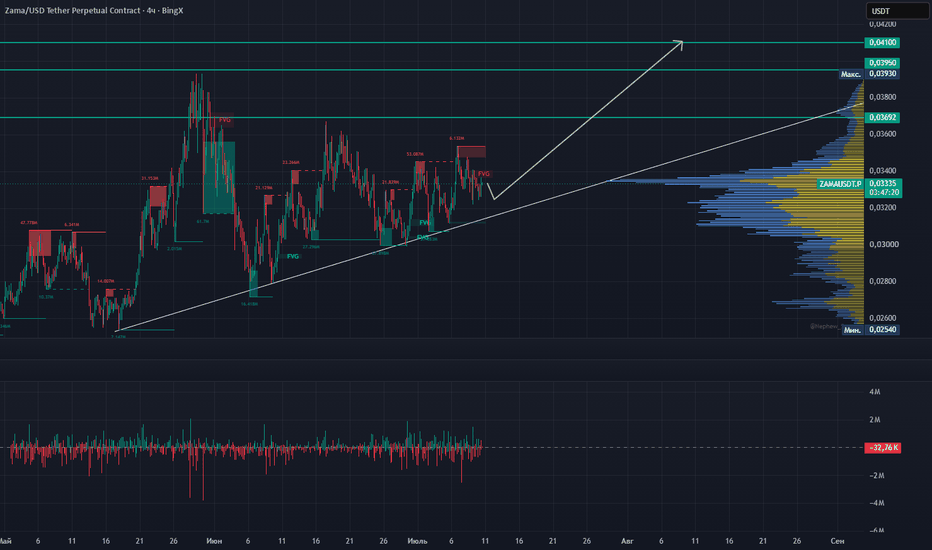Viewport: 932px width, 550px height.
Task: Click the -32,76 K indicator value label
Action: [x=883, y=448]
